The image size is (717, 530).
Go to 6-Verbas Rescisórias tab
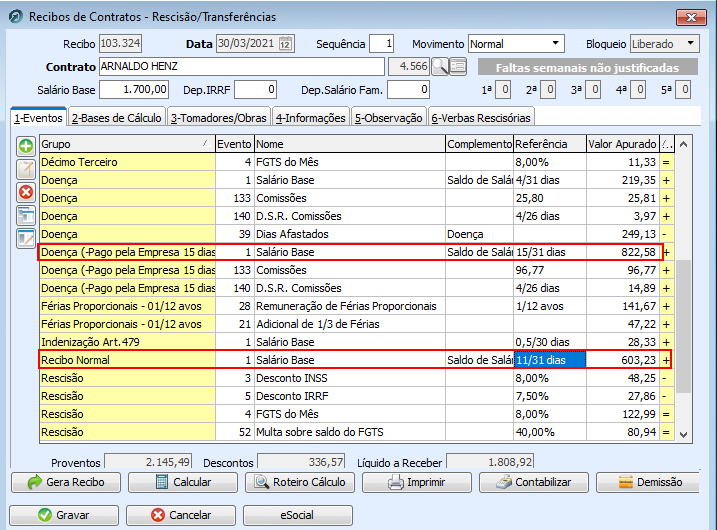click(x=481, y=118)
